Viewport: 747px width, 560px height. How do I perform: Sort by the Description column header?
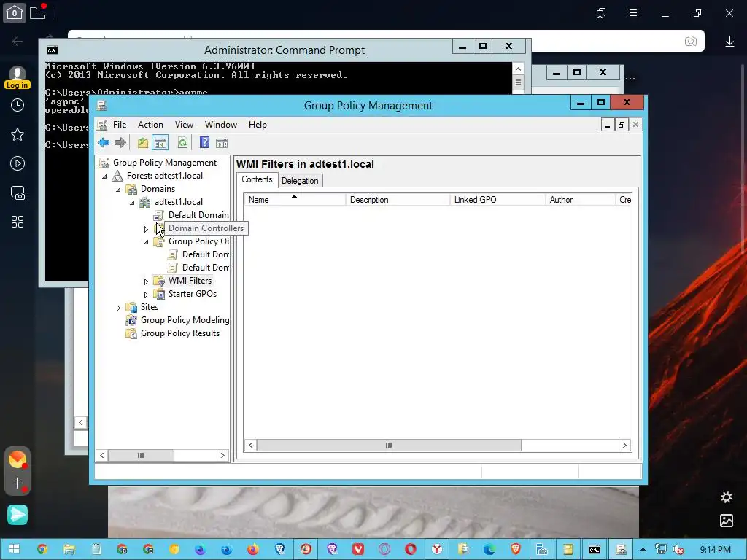pyautogui.click(x=398, y=200)
